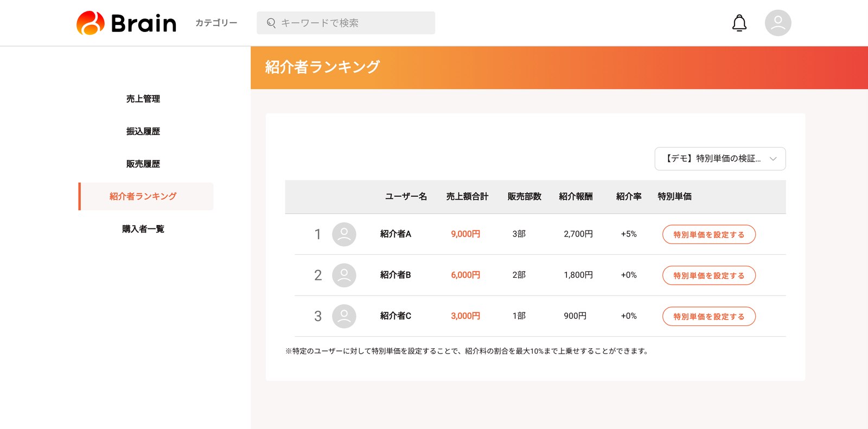Screen dimensions: 868x429
Task: Click the search magnifier icon
Action: [x=271, y=23]
